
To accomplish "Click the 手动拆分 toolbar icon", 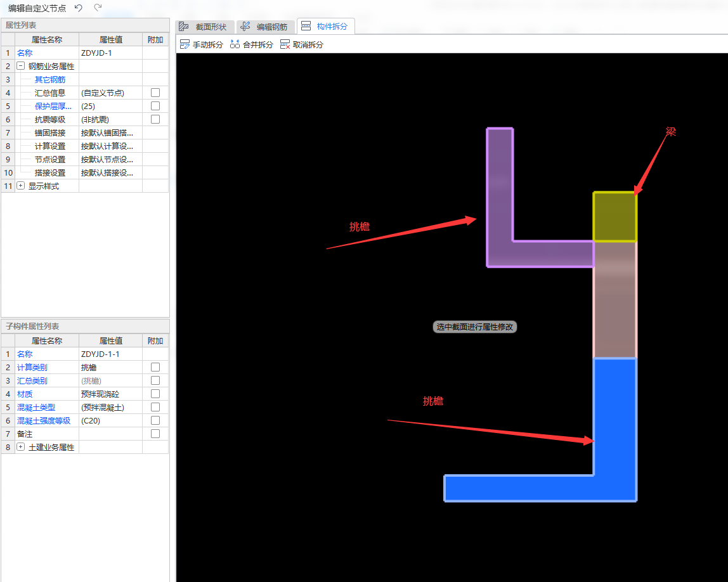I will coord(185,44).
